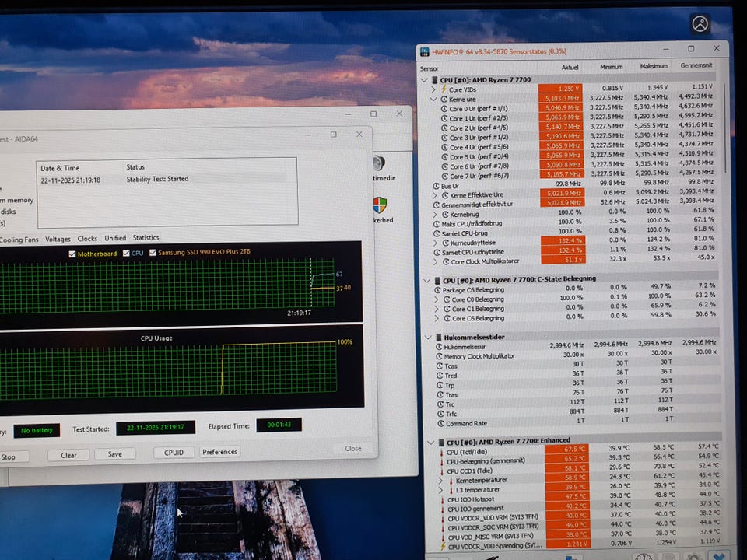The image size is (747, 560).
Task: Click the Windows Security shield icon
Action: (x=380, y=205)
